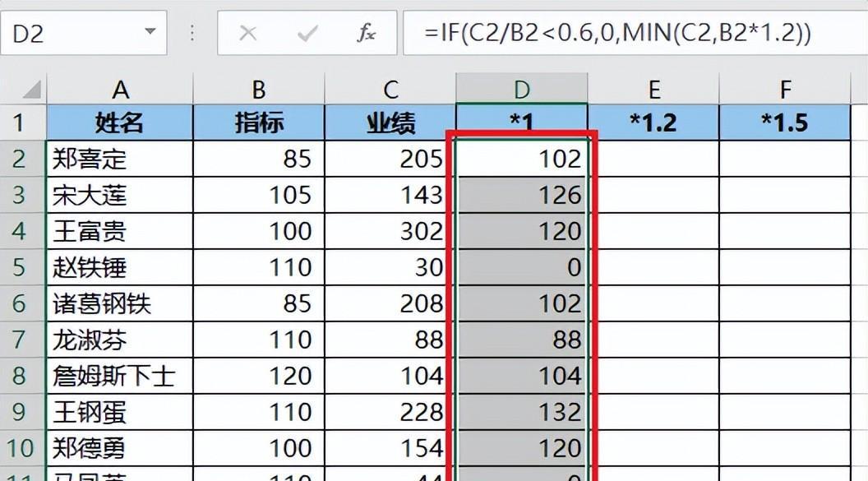
Task: Click the formula bar resize dots handle
Action: point(192,33)
